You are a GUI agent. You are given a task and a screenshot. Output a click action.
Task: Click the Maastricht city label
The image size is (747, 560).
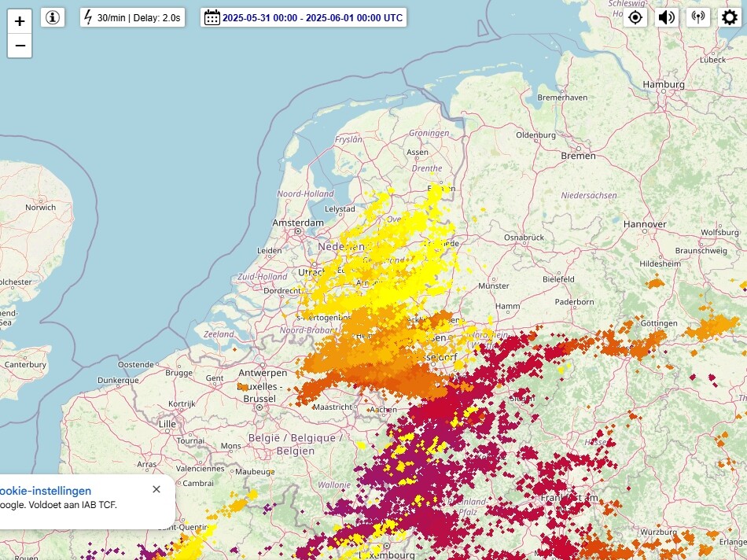point(332,407)
